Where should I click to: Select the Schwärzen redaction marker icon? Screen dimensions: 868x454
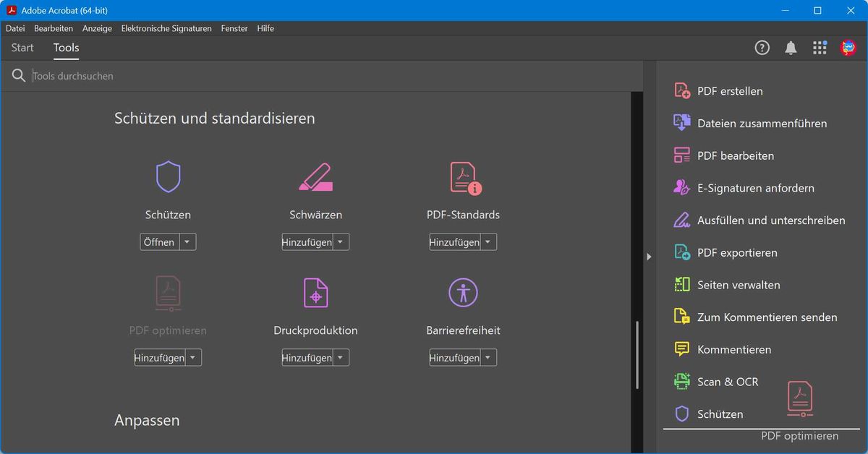315,177
